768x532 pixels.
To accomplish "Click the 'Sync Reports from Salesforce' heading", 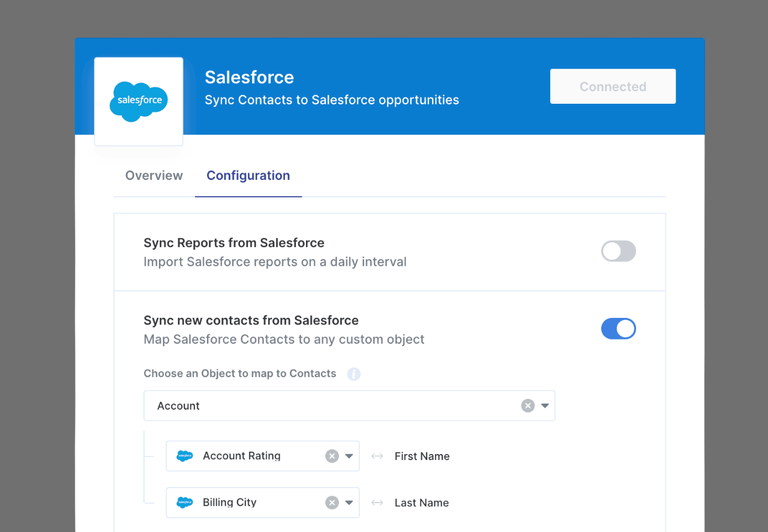I will tap(234, 243).
